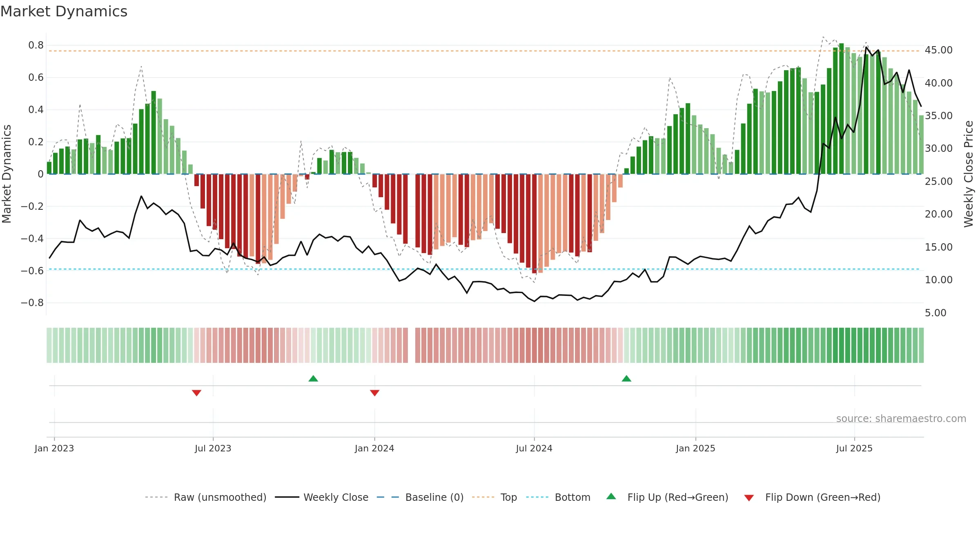
Task: Click the Market Dynamics chart title
Action: (64, 11)
